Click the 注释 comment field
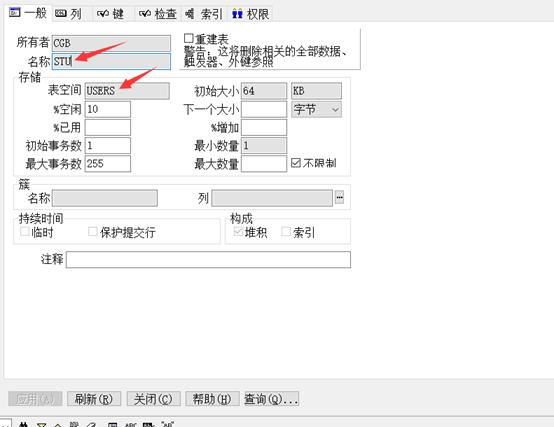The height and width of the screenshot is (427, 554). tap(208, 260)
